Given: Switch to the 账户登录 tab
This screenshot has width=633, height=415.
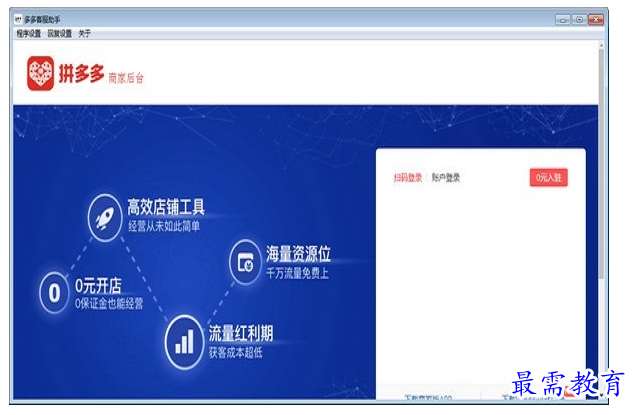Looking at the screenshot, I should (x=446, y=178).
